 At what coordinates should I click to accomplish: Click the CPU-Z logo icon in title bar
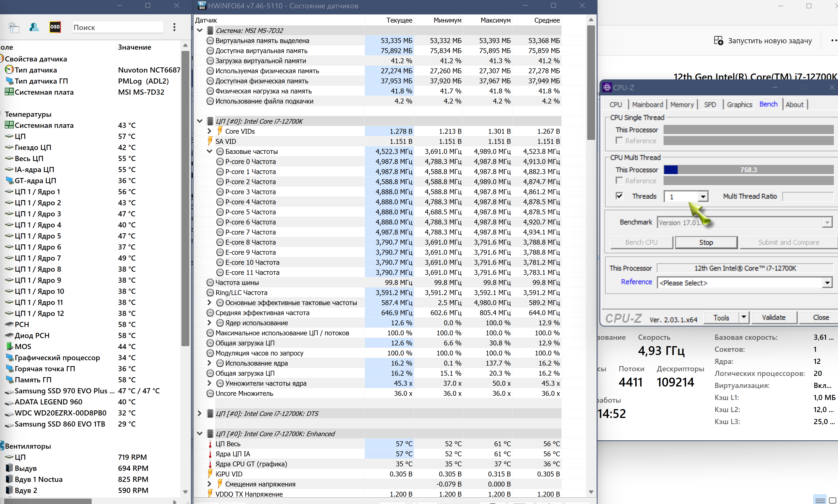pyautogui.click(x=607, y=88)
